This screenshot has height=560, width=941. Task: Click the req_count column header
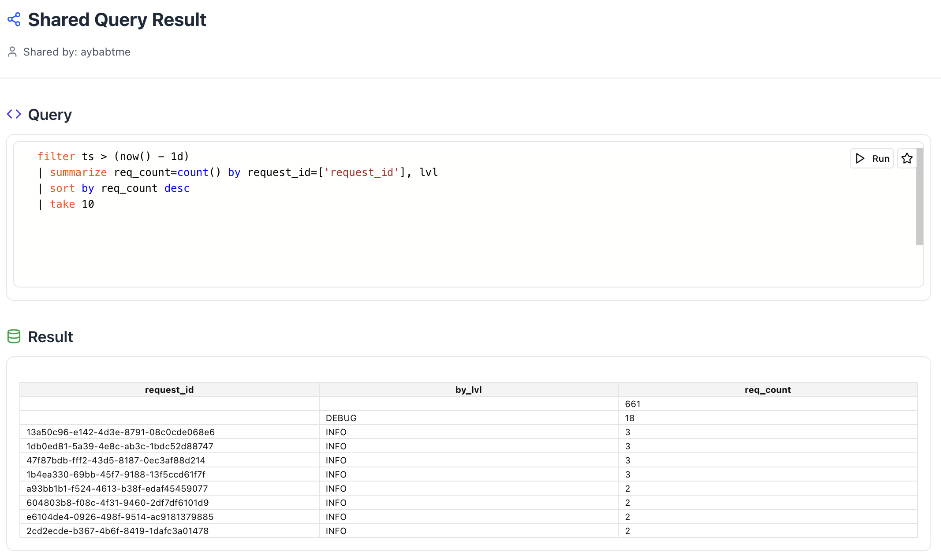point(768,390)
